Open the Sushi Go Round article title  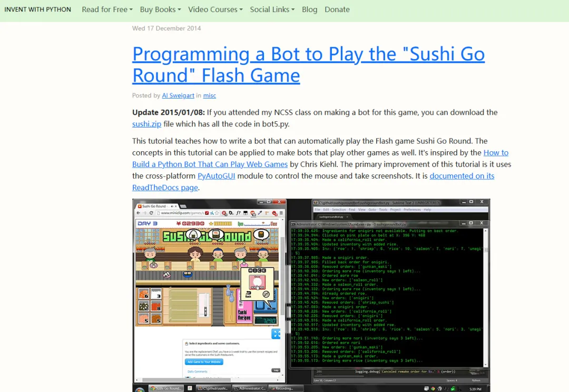point(308,65)
